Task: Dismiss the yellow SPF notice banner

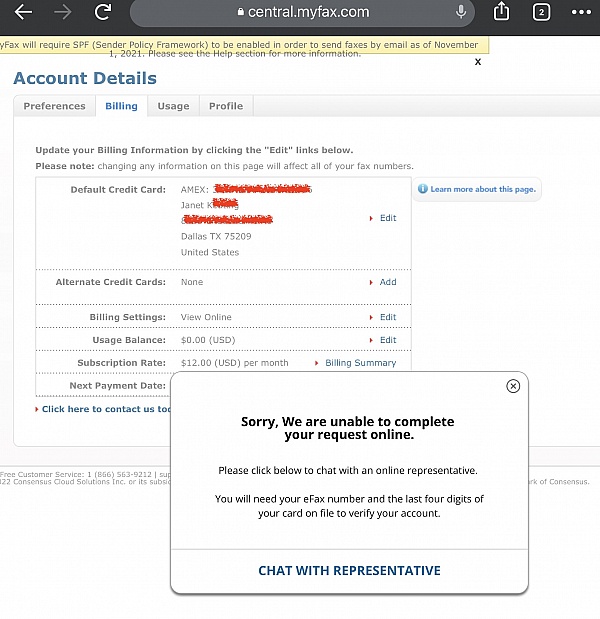Action: tap(478, 62)
